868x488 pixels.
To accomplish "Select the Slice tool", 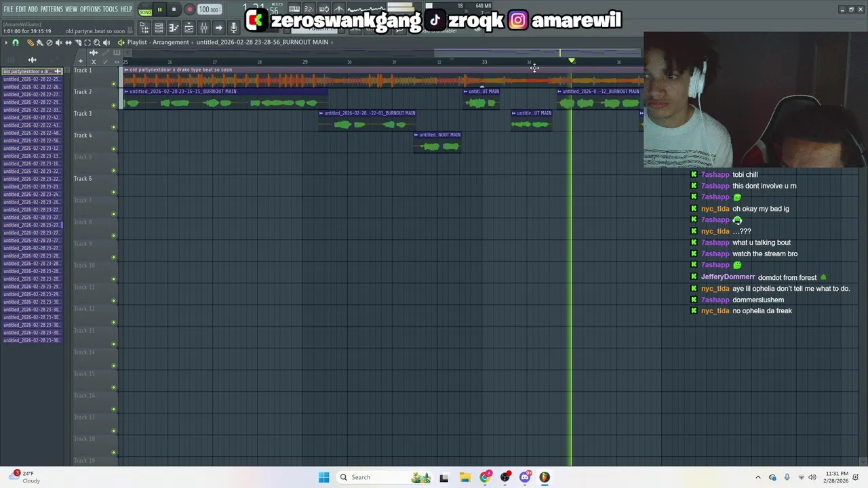I will (x=77, y=43).
